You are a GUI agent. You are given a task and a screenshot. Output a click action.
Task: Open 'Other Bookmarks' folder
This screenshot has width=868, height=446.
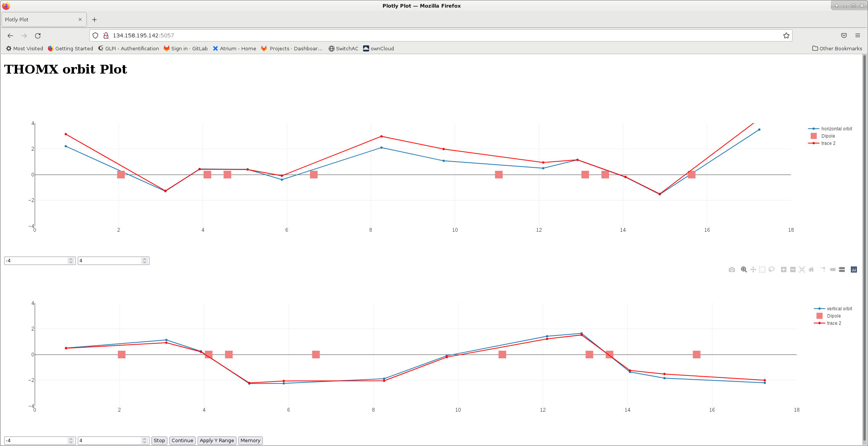(x=837, y=48)
